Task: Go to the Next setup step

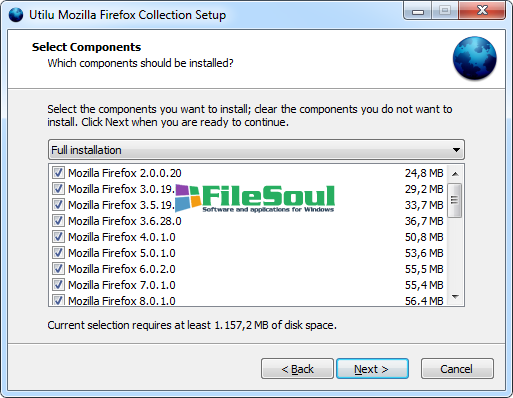Action: (x=372, y=369)
